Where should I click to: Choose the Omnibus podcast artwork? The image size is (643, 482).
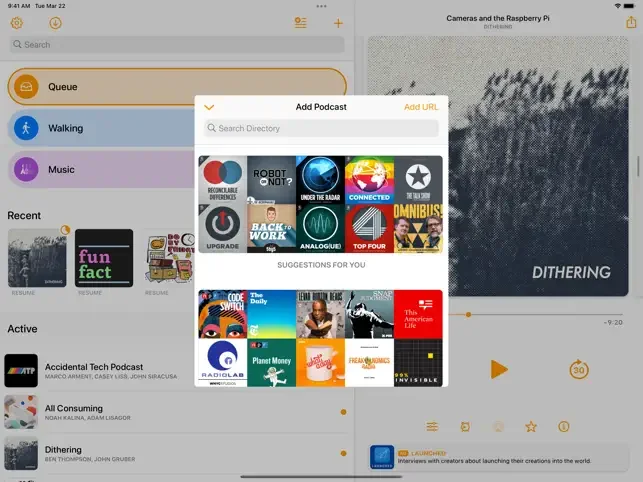[418, 228]
